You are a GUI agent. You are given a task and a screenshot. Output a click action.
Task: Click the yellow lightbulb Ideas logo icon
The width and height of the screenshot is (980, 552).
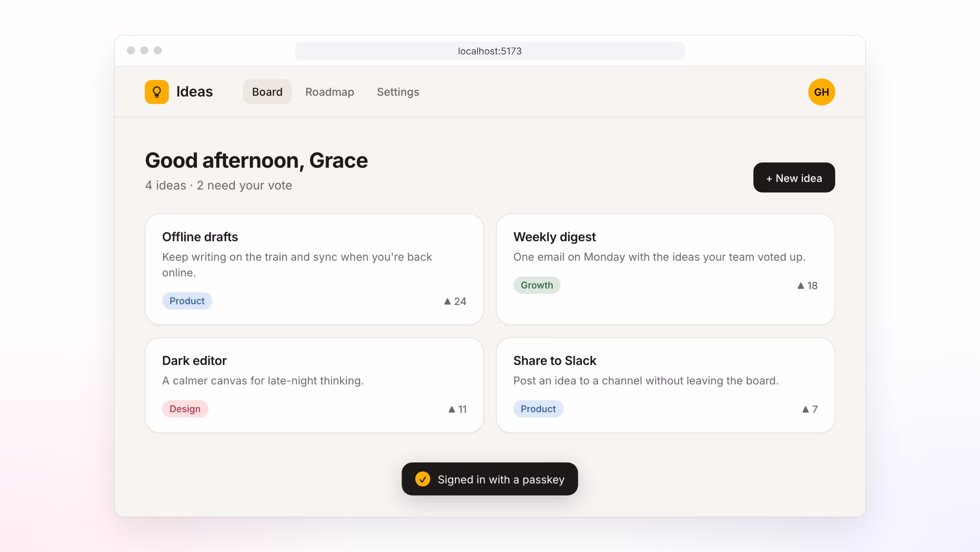pyautogui.click(x=156, y=92)
